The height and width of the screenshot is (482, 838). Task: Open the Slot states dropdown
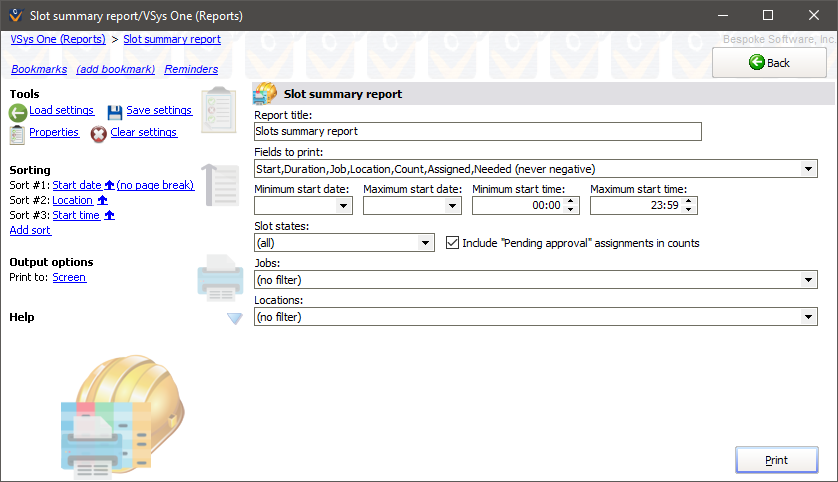tap(426, 243)
